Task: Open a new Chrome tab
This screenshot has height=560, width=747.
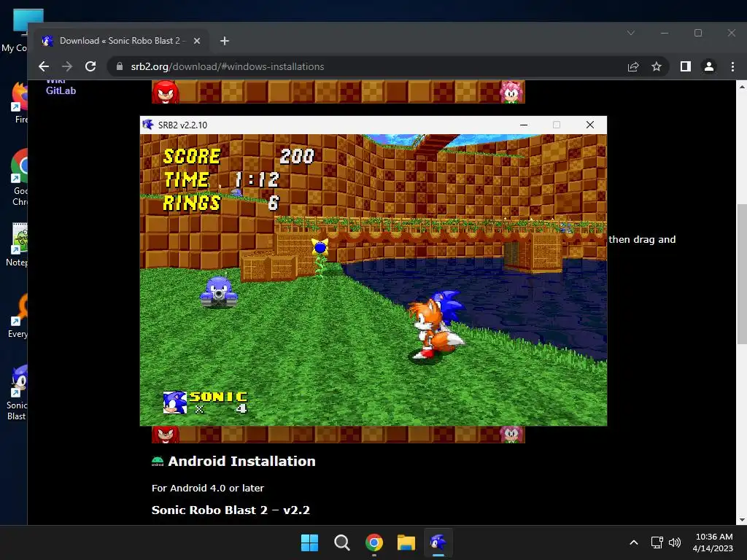Action: (x=225, y=41)
